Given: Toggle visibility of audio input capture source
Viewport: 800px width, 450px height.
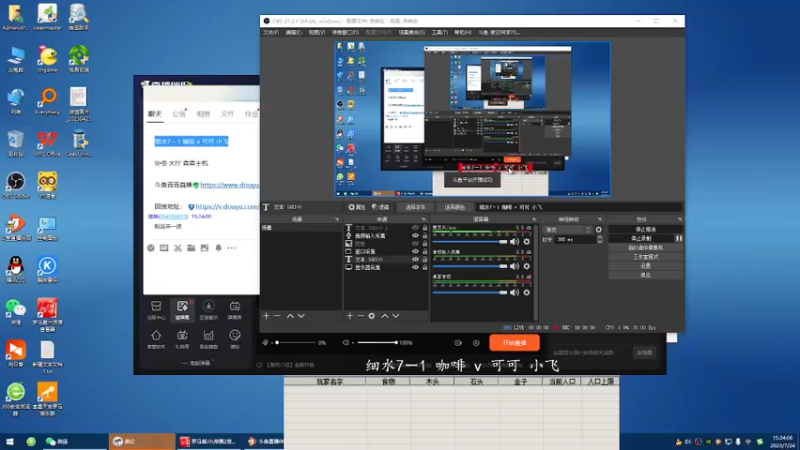Looking at the screenshot, I should (x=415, y=236).
